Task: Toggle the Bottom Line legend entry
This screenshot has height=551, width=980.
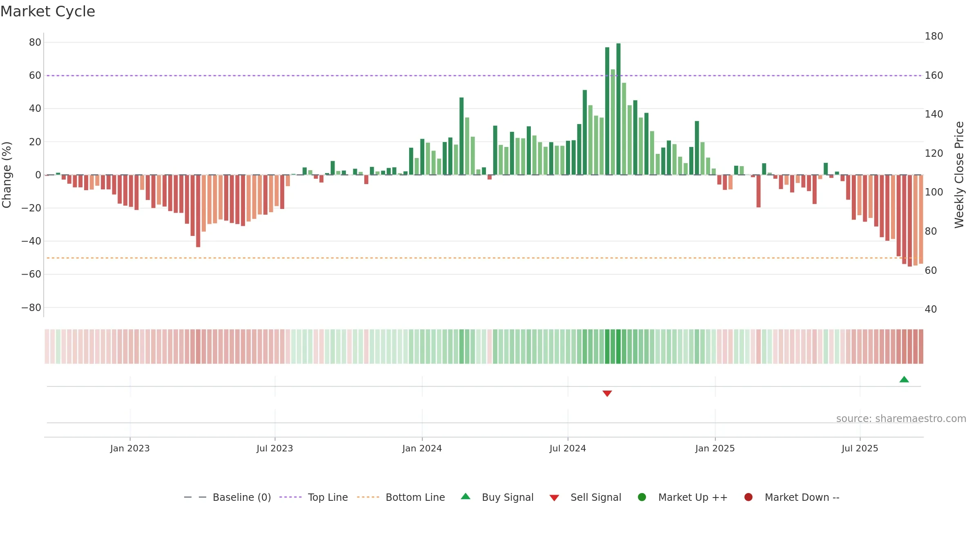Action: click(401, 497)
